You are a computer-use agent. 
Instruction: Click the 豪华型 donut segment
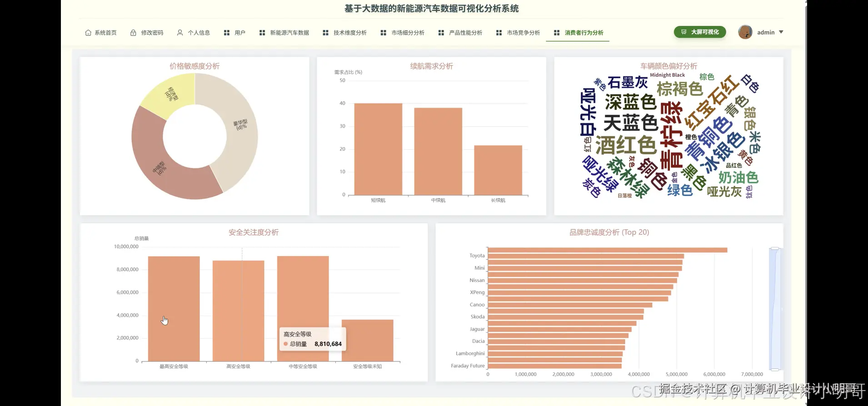pos(242,125)
